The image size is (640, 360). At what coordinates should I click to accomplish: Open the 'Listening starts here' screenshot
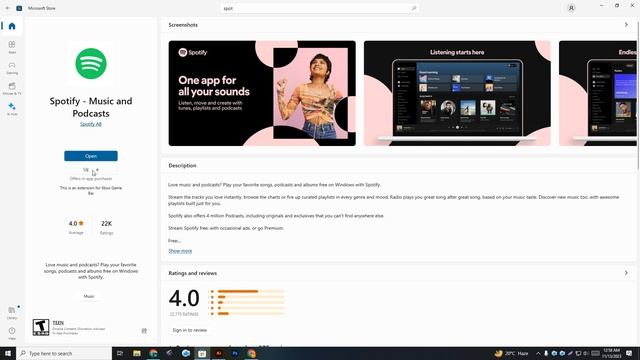tap(457, 93)
